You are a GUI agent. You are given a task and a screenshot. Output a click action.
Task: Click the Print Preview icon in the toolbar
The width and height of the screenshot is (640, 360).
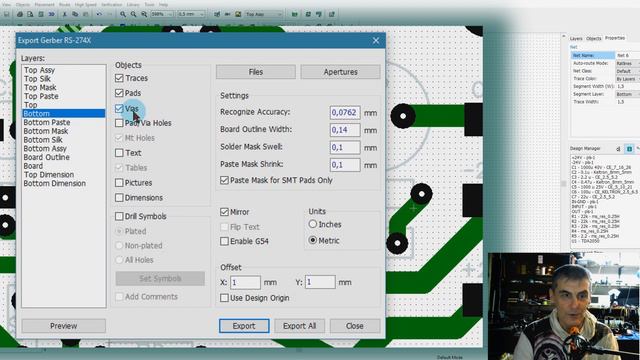[30, 14]
